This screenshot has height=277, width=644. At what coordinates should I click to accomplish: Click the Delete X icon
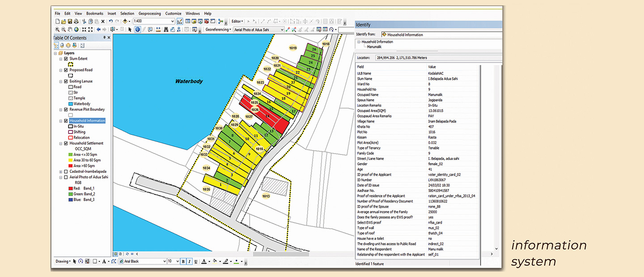tap(103, 21)
